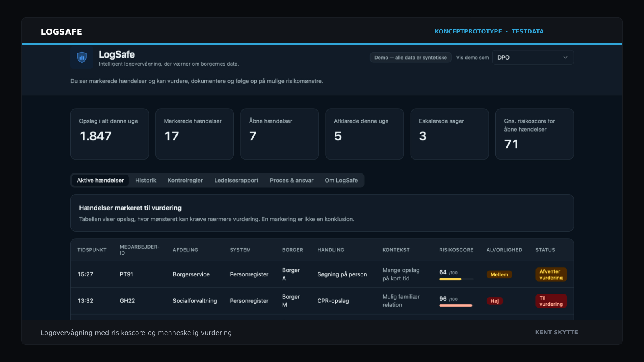The width and height of the screenshot is (644, 362).
Task: Click the AFDELING column header
Action: 185,250
